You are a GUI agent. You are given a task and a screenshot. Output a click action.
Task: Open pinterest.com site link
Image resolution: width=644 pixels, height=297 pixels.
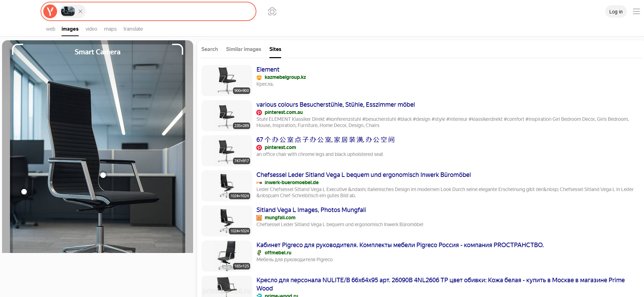(x=280, y=147)
